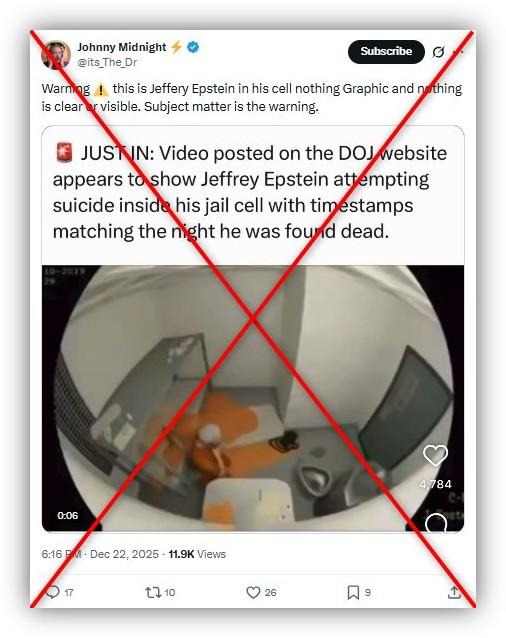Bookmark the post with the bookmark icon
The height and width of the screenshot is (638, 506).
353,592
